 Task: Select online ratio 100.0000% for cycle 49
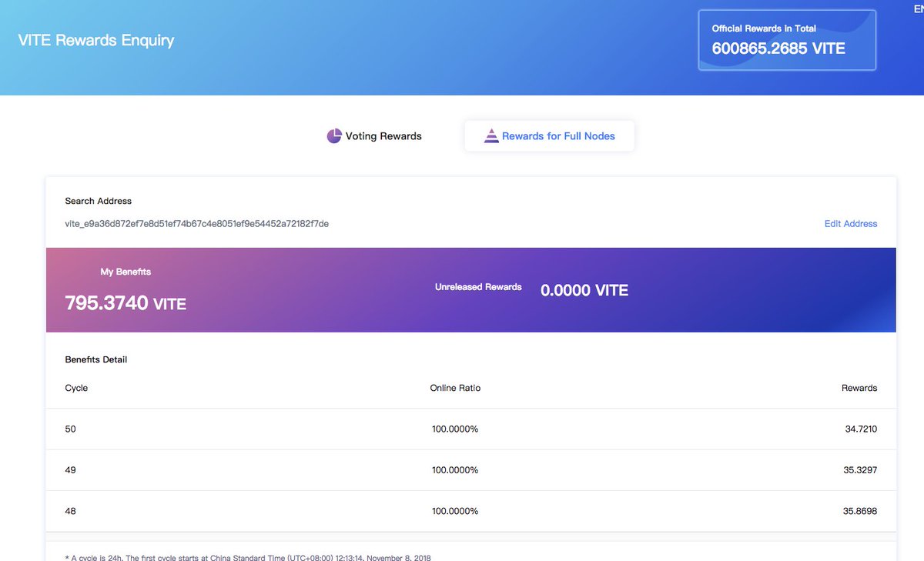point(455,469)
